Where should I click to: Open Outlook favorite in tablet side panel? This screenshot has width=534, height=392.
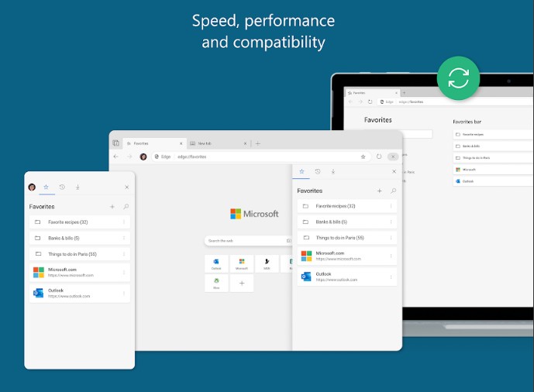click(347, 277)
